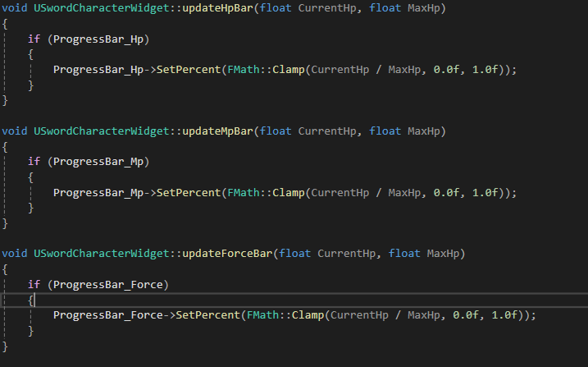Viewport: 588px width, 367px height.
Task: Click the if keyword before ProgressBar_Force
Action: pos(34,284)
